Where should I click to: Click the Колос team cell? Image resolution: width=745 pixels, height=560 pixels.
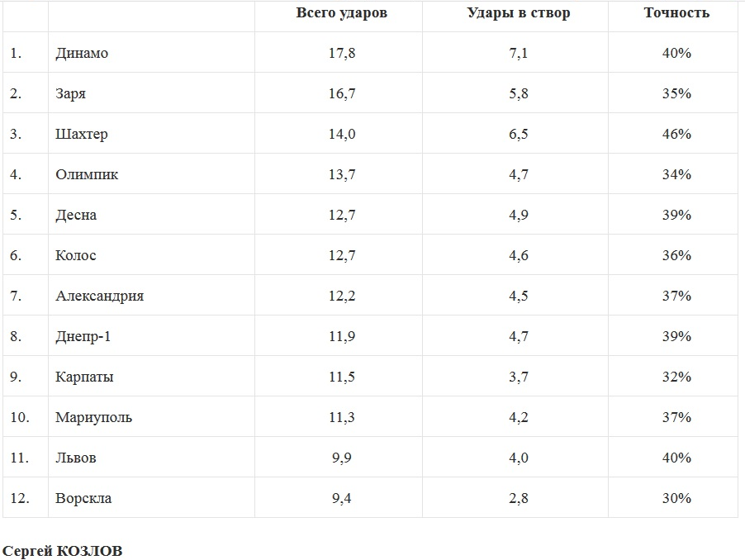click(76, 256)
